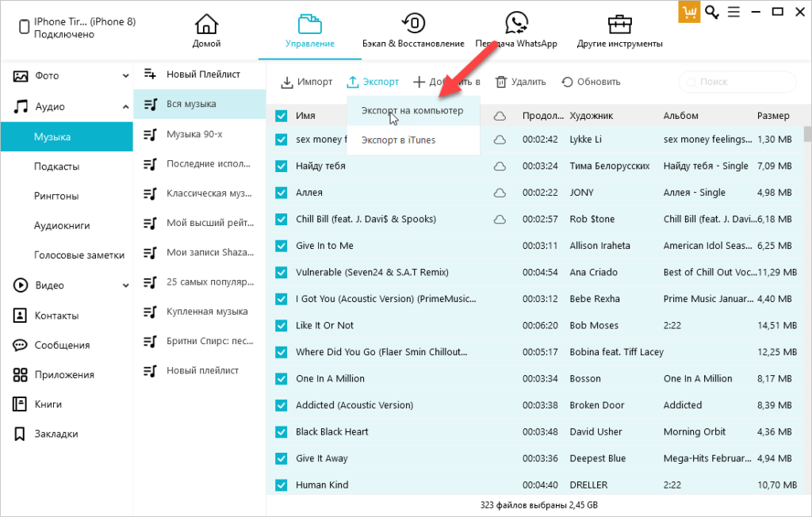The height and width of the screenshot is (517, 812).
Task: Uncheck the song 'Give In to Me'
Action: tap(282, 246)
